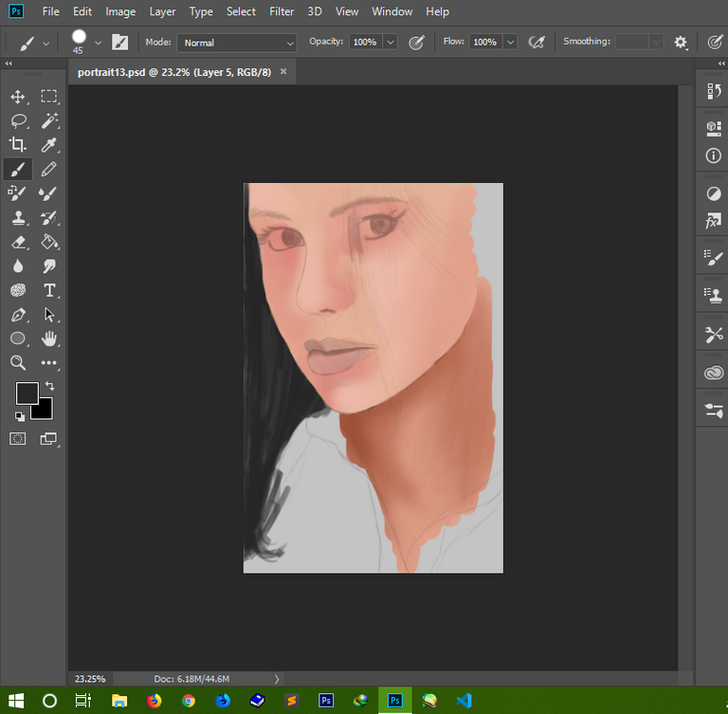Viewport: 728px width, 714px height.
Task: Change screen mode button
Action: pos(48,438)
